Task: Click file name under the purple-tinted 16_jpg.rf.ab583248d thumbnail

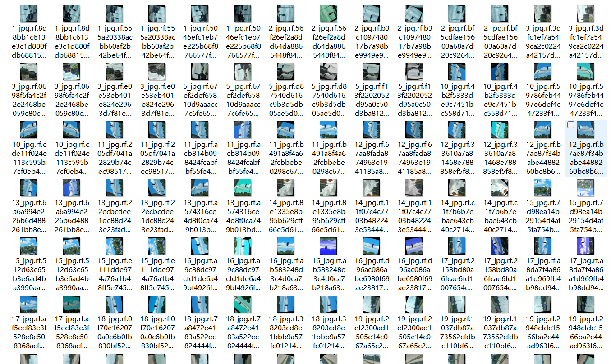Action: (x=329, y=275)
